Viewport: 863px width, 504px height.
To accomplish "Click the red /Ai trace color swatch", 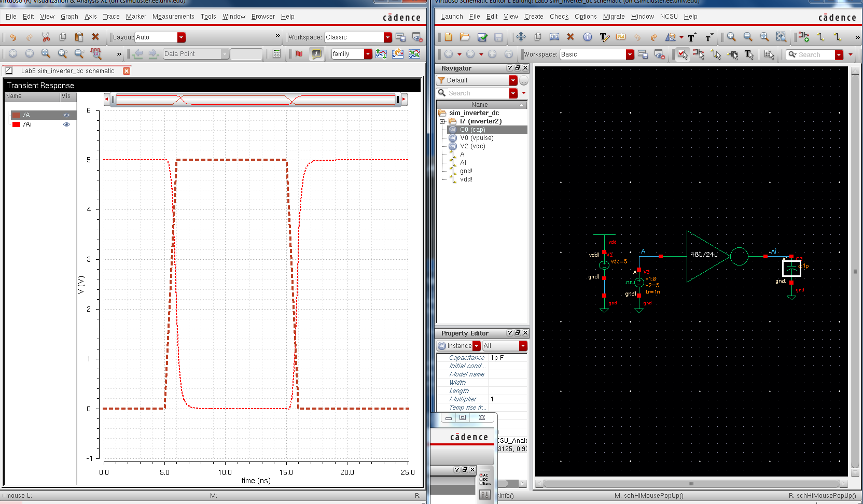I will (x=17, y=124).
